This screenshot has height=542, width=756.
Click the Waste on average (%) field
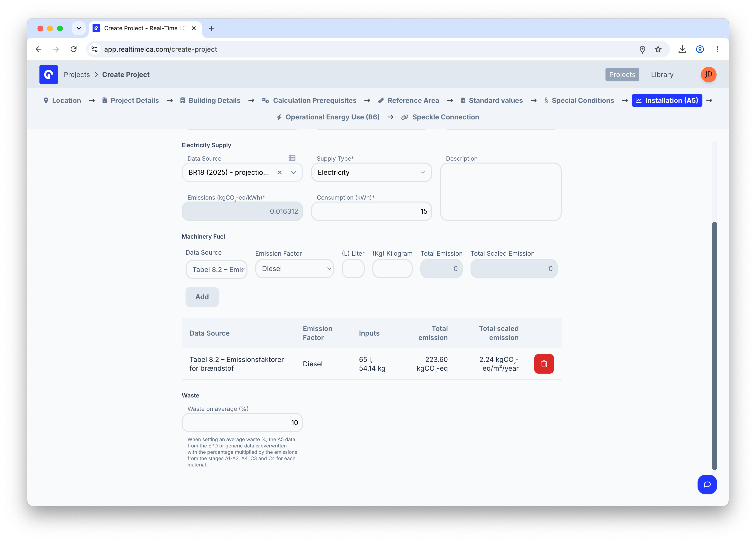pyautogui.click(x=242, y=423)
